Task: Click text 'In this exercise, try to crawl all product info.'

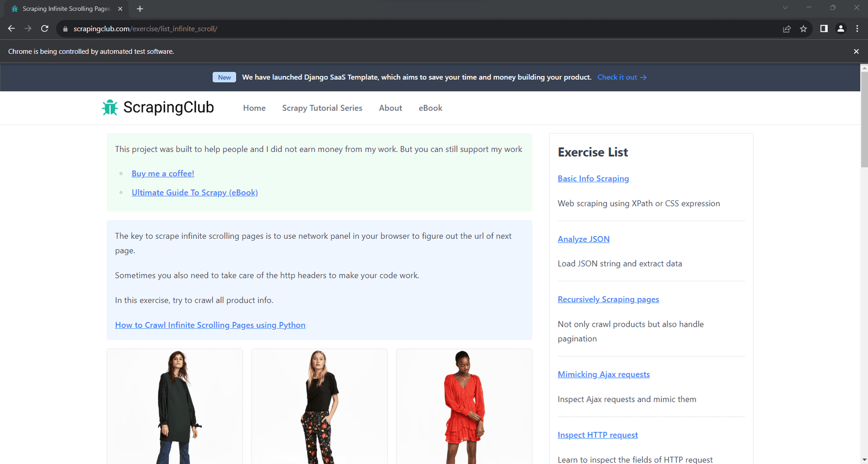Action: 194,300
